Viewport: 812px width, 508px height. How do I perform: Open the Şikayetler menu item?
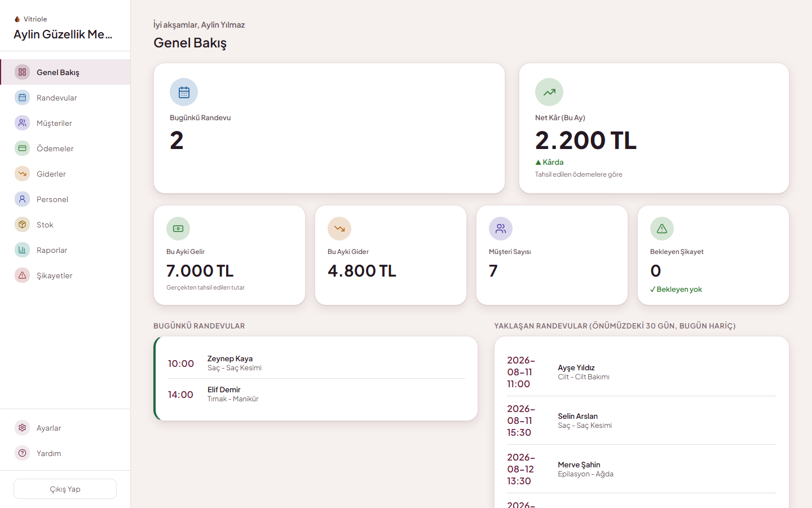65,275
